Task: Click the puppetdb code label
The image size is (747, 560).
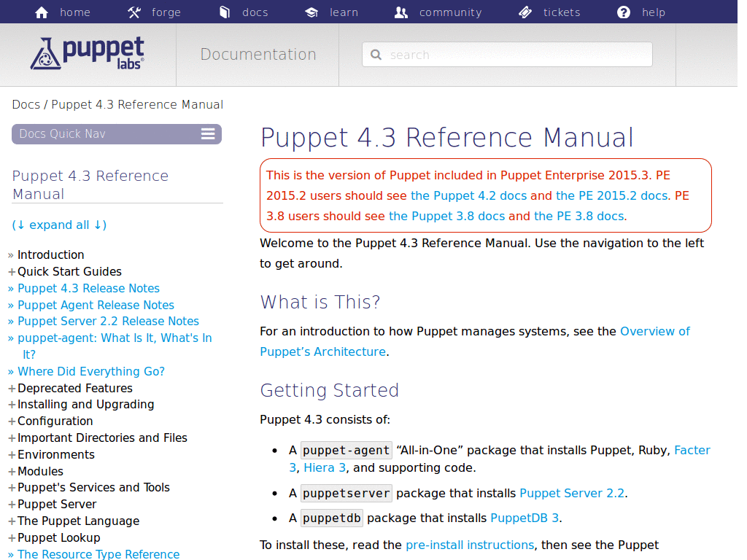Action: coord(332,518)
